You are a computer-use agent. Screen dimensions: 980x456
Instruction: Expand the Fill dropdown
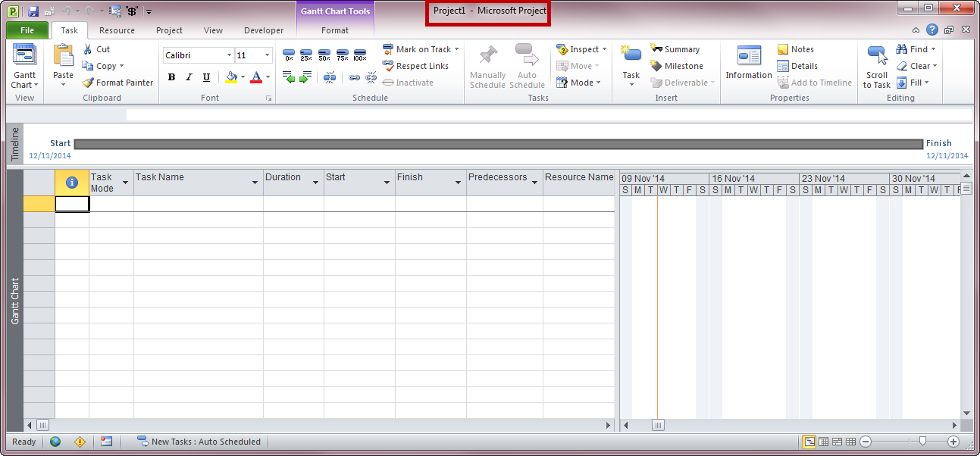click(927, 83)
